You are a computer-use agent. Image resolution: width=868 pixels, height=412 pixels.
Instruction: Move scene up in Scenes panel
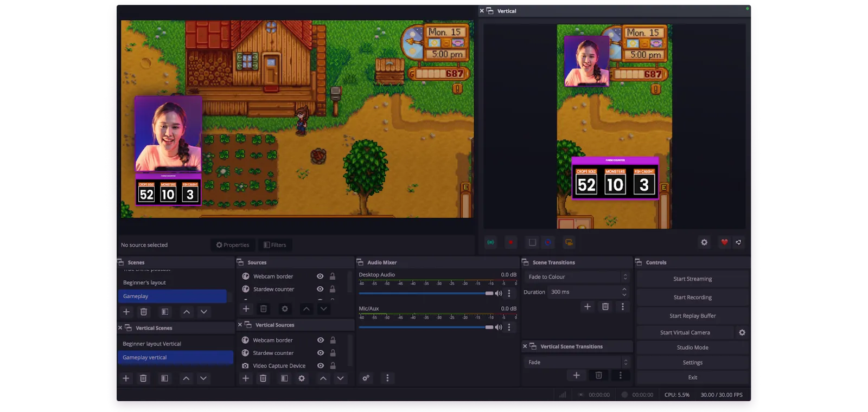[x=187, y=312]
